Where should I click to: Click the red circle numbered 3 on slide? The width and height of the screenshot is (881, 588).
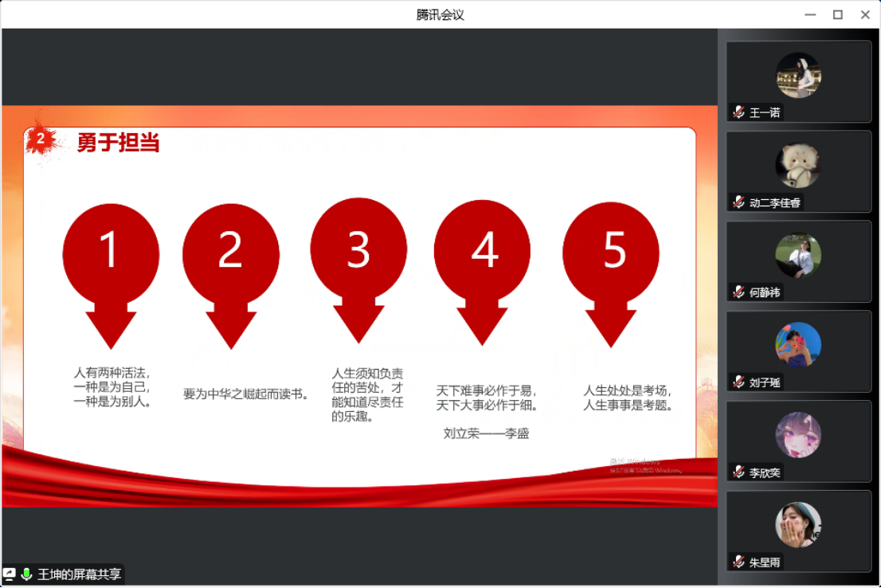(x=358, y=249)
